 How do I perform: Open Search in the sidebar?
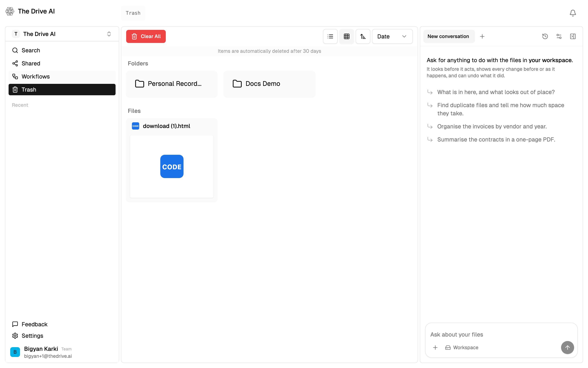click(x=62, y=50)
